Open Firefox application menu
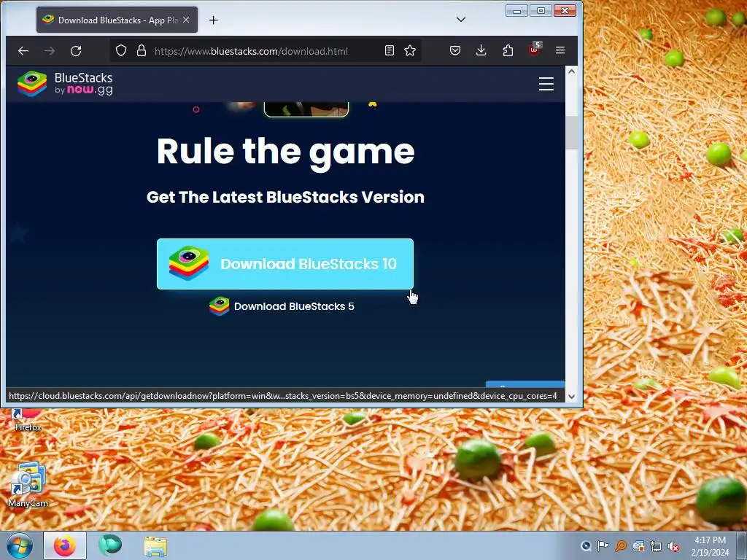The width and height of the screenshot is (747, 560). click(560, 50)
